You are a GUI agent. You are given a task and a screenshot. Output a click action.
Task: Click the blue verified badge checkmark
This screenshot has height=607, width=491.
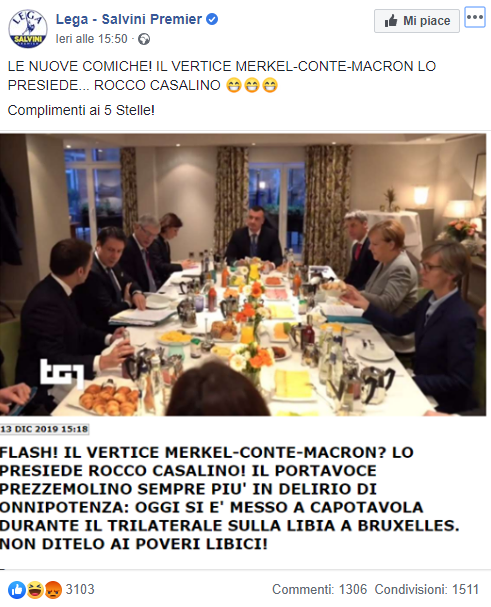tap(212, 19)
